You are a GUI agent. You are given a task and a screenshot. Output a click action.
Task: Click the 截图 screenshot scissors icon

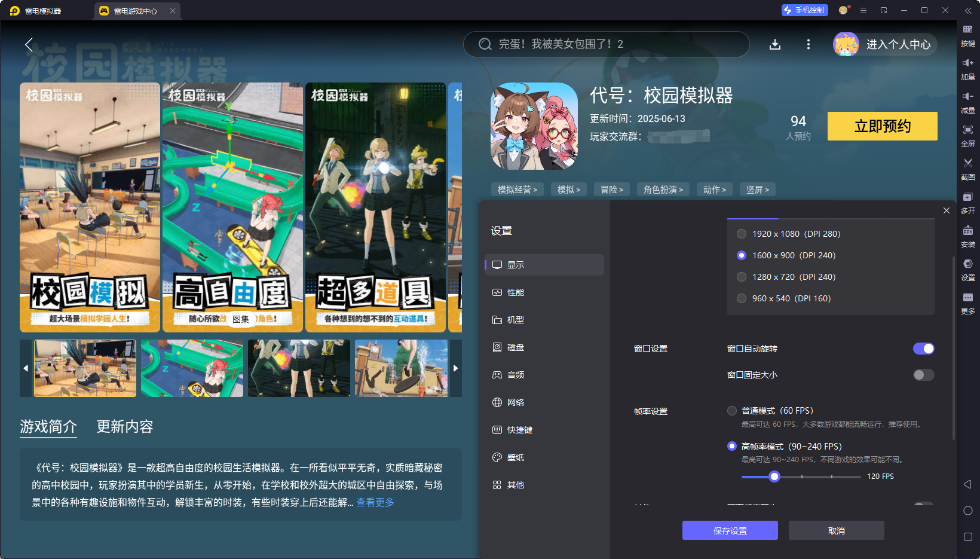tap(967, 163)
